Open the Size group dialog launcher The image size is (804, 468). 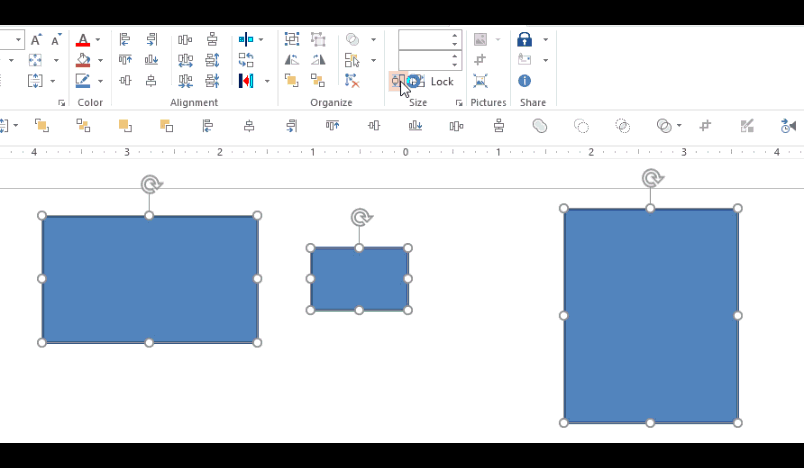pos(459,103)
